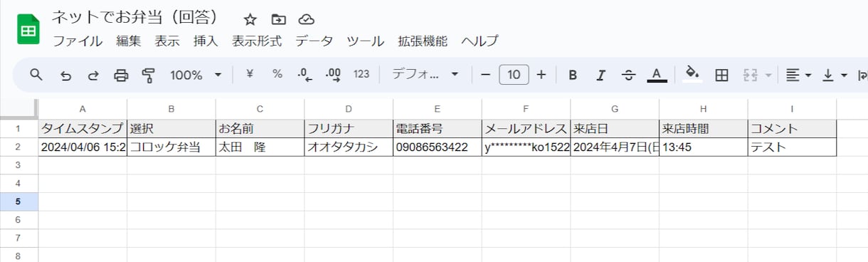Open the vertical align dropdown

835,75
